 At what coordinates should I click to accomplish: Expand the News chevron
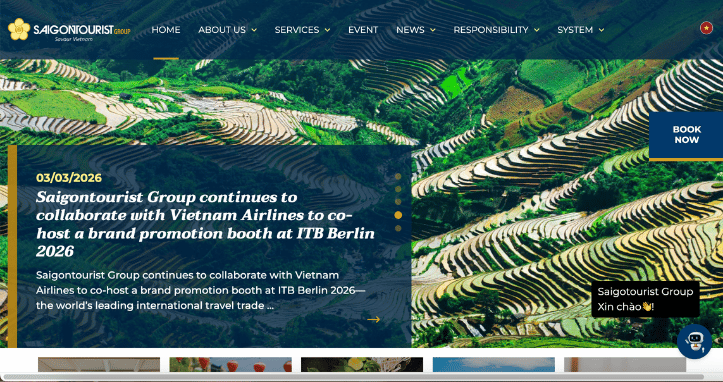(433, 30)
